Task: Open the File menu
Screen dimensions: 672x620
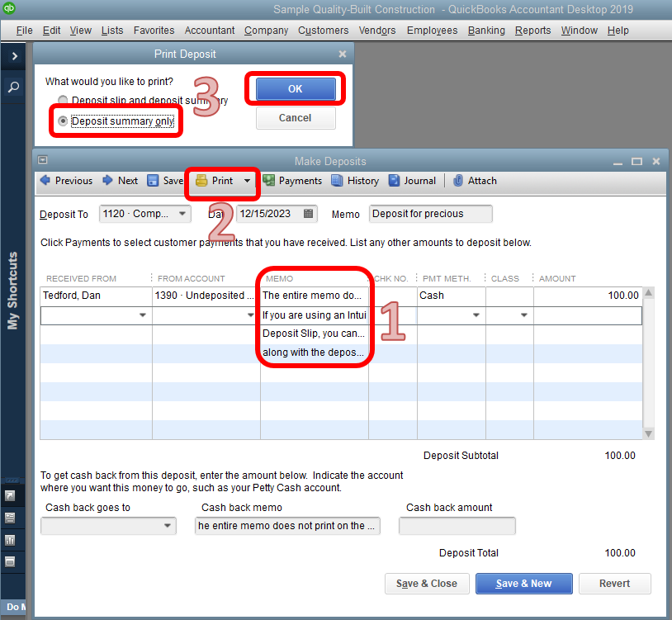Action: click(25, 31)
